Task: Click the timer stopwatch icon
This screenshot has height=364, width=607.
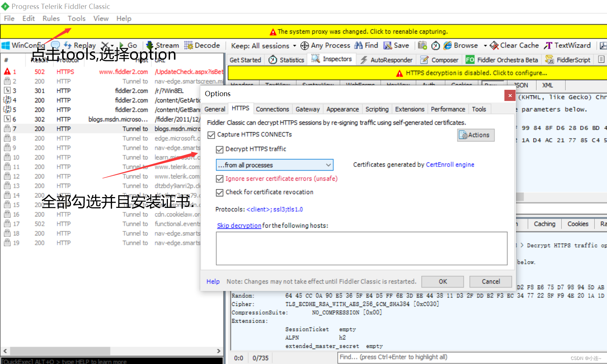Action: (x=435, y=45)
